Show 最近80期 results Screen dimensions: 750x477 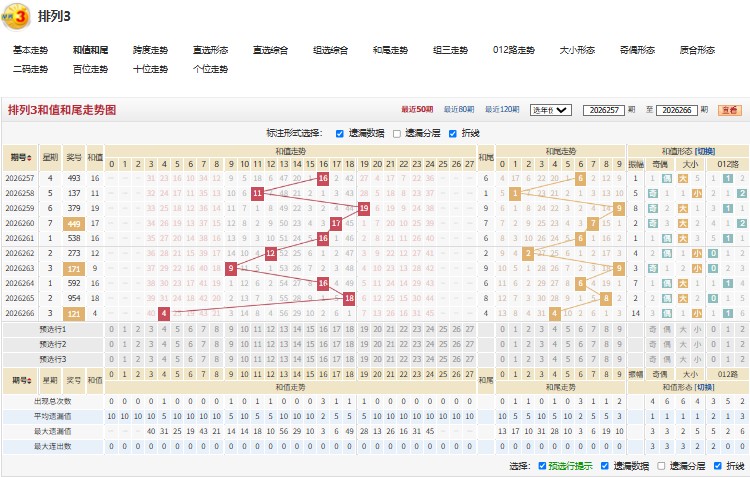pyautogui.click(x=459, y=110)
